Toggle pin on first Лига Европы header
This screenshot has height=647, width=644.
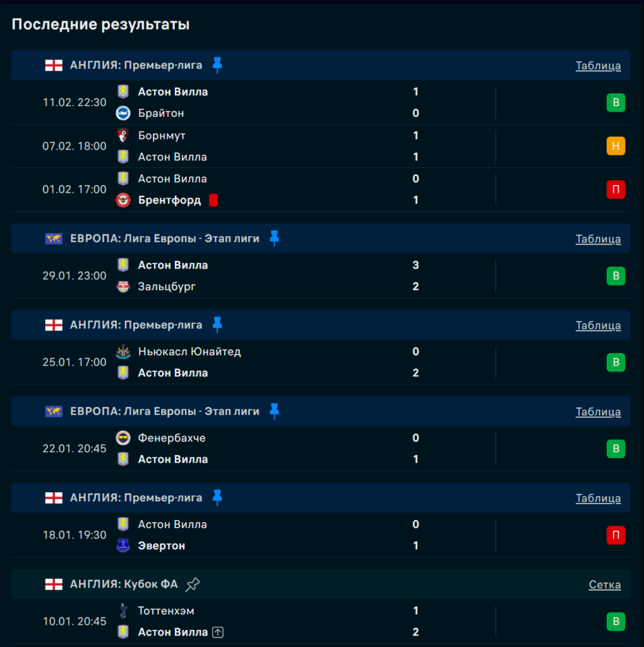pyautogui.click(x=274, y=238)
